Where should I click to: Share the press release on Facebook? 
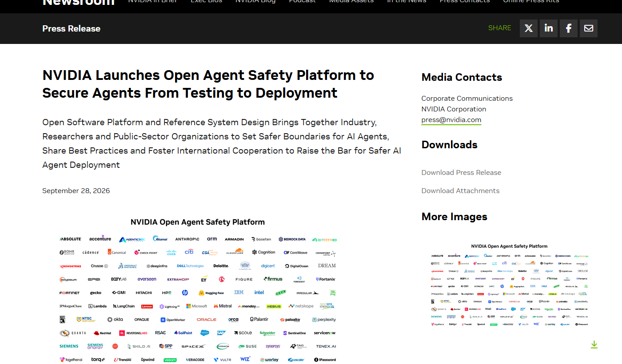click(569, 28)
